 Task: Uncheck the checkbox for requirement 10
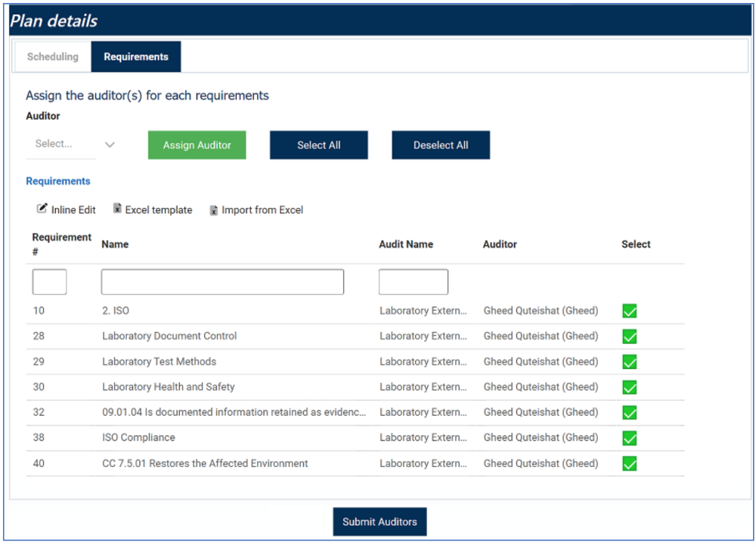click(x=629, y=311)
